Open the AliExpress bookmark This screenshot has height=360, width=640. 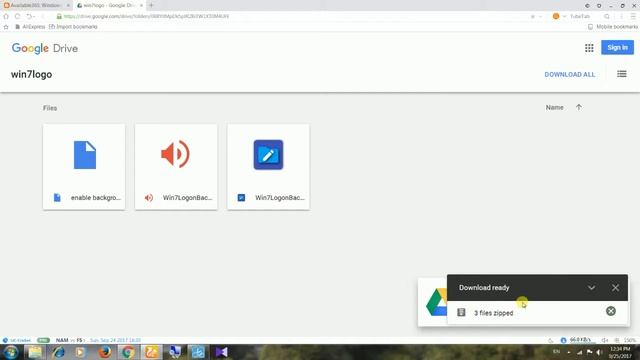click(30, 27)
